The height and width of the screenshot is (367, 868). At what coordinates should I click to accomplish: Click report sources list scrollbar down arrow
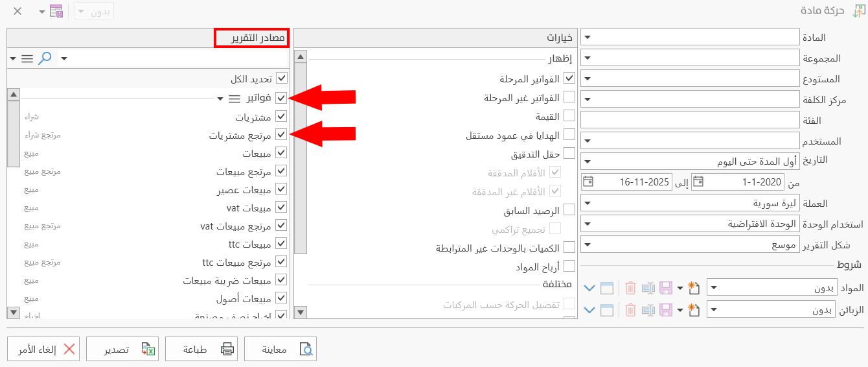[x=14, y=313]
